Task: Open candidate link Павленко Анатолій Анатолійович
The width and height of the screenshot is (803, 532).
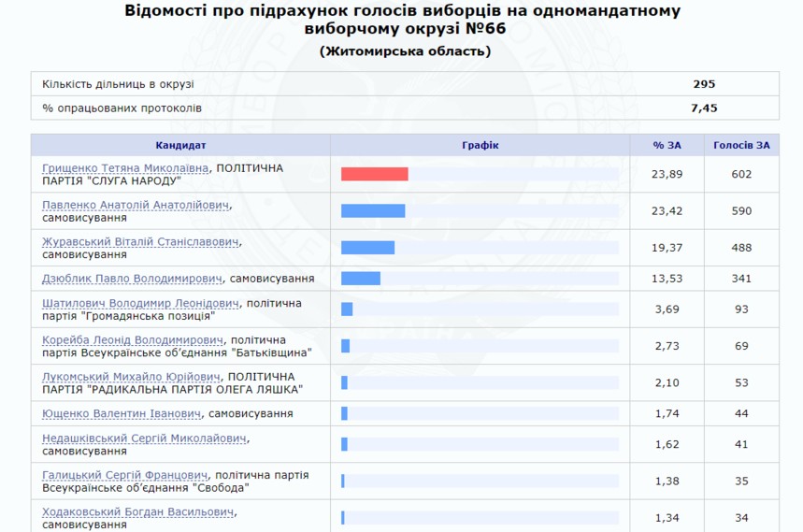Action: (x=136, y=205)
